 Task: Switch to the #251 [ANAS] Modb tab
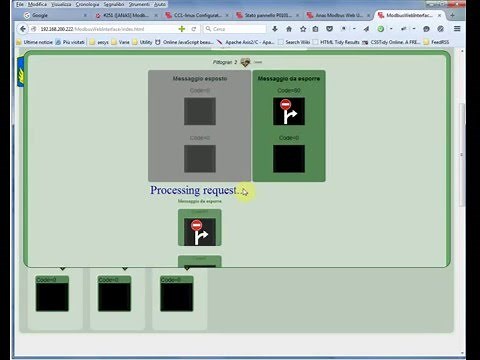pos(126,15)
